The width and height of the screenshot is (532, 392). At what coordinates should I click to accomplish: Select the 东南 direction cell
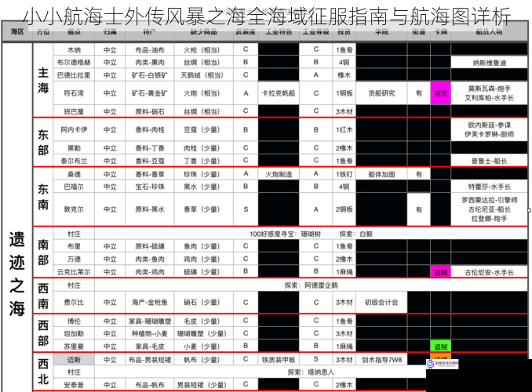pyautogui.click(x=43, y=197)
